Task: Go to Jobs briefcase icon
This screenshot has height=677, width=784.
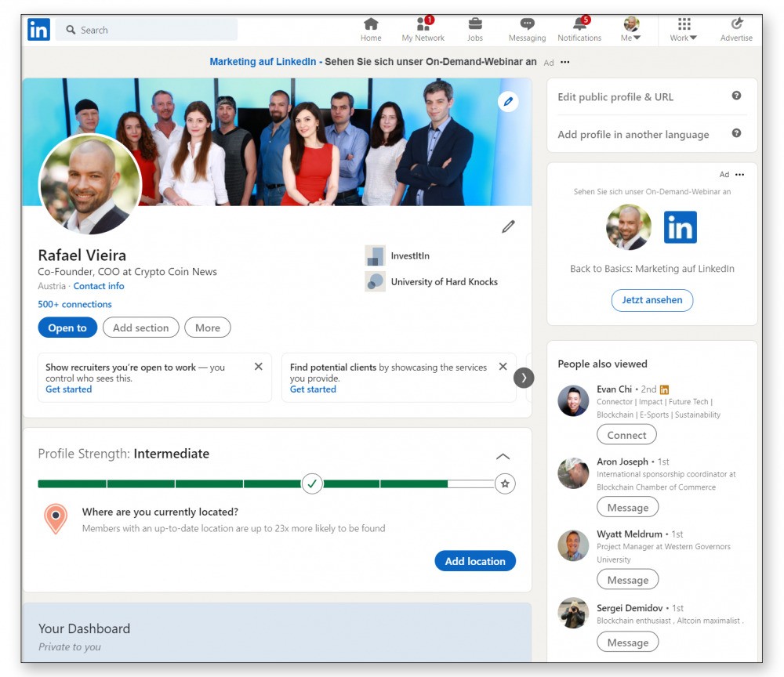Action: click(475, 24)
